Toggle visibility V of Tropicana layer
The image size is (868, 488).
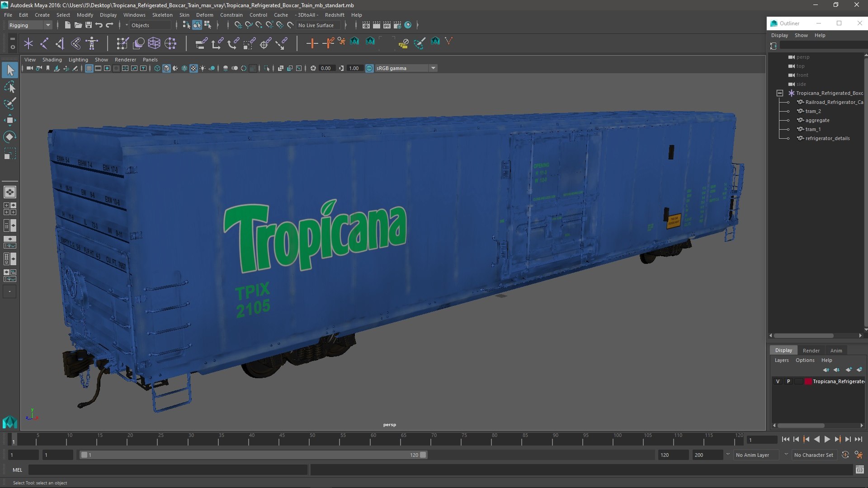point(778,381)
